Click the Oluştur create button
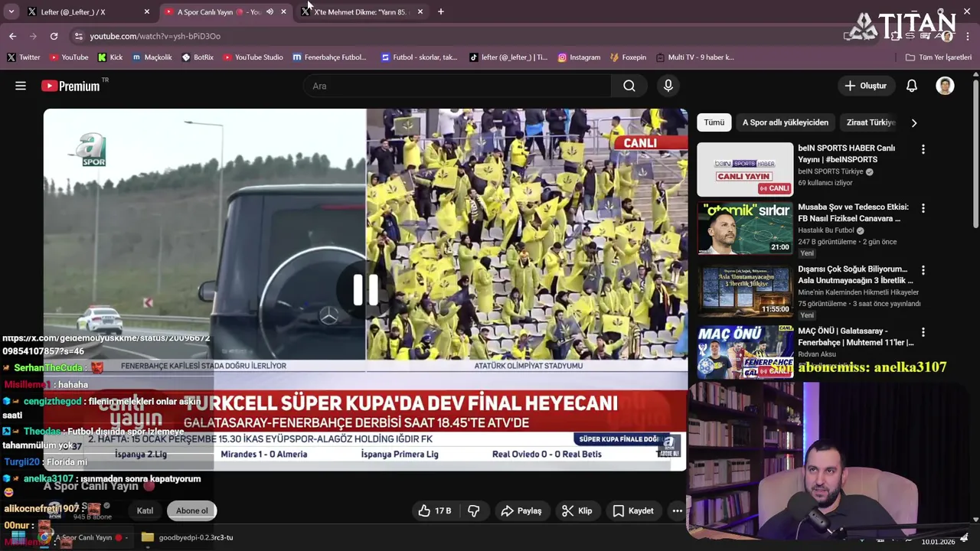980x551 pixels. (865, 86)
